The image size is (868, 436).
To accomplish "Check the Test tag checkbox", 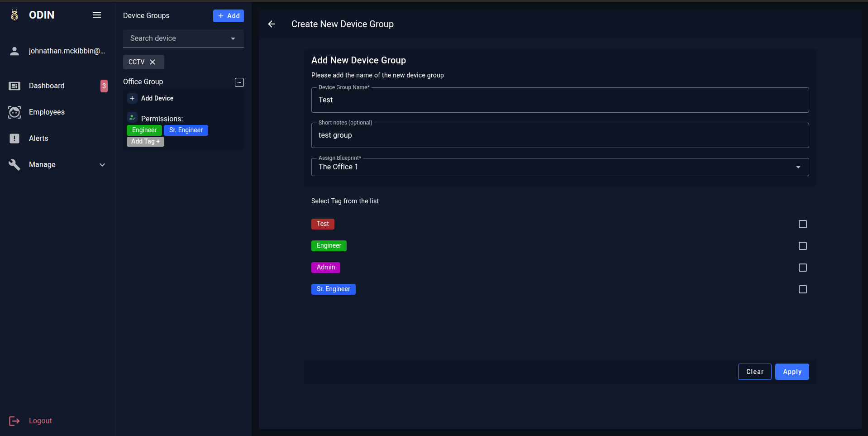I will coord(802,224).
